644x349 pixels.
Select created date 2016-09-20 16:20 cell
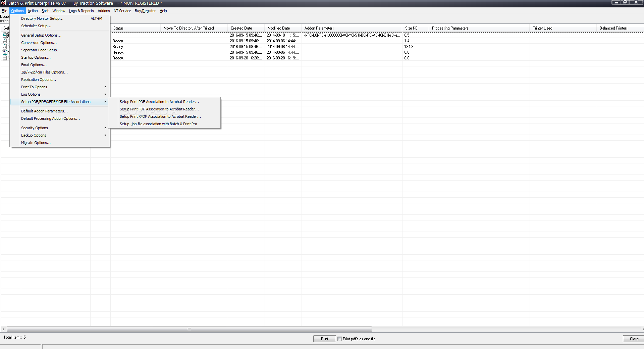(246, 58)
